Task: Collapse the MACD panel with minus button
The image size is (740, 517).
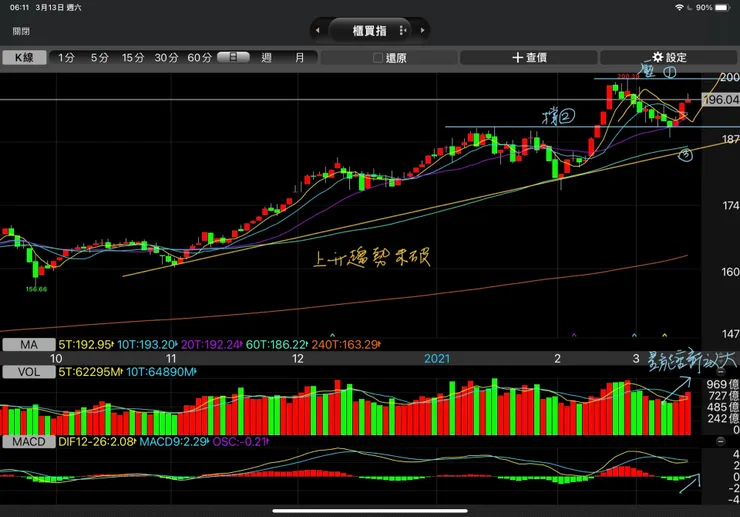Action: point(720,441)
